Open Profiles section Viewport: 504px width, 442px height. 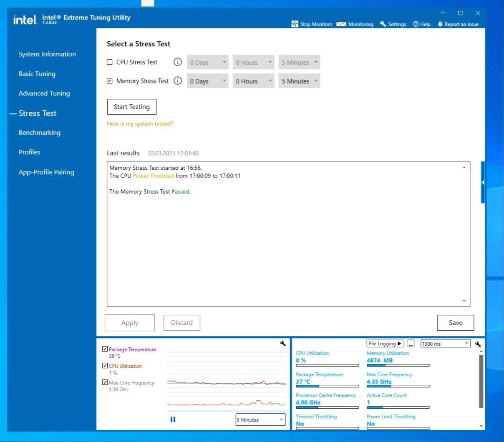coord(29,152)
